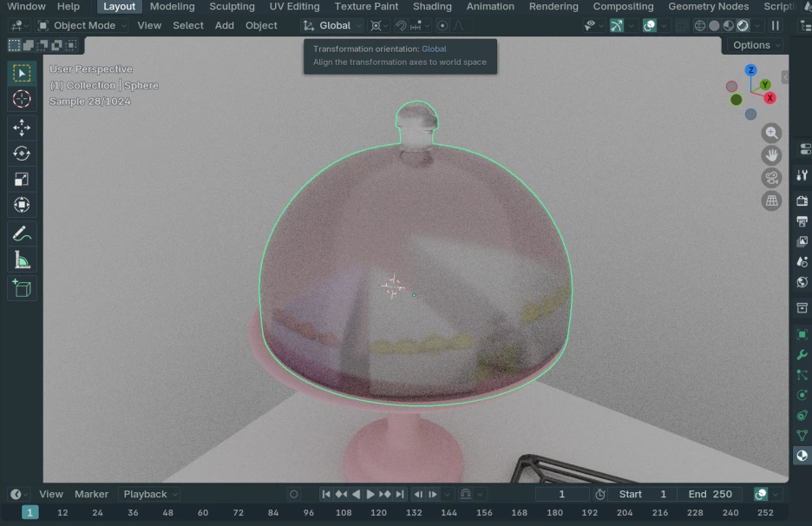The height and width of the screenshot is (526, 812).
Task: Switch to the Shading workspace tab
Action: pos(432,6)
